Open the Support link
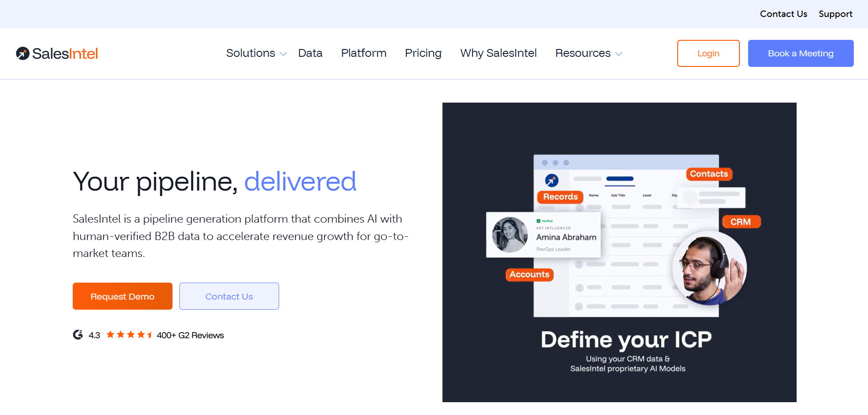 click(836, 14)
